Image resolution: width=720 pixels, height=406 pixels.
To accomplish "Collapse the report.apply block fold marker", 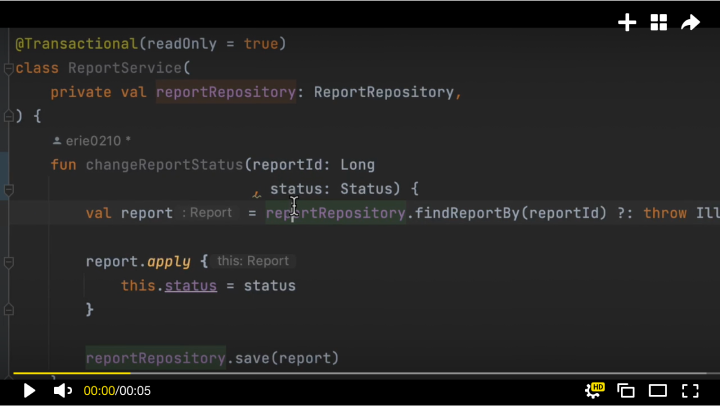I will (8, 262).
